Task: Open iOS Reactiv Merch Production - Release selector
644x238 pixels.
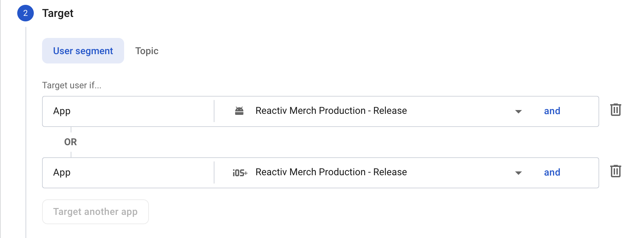Action: (x=331, y=172)
